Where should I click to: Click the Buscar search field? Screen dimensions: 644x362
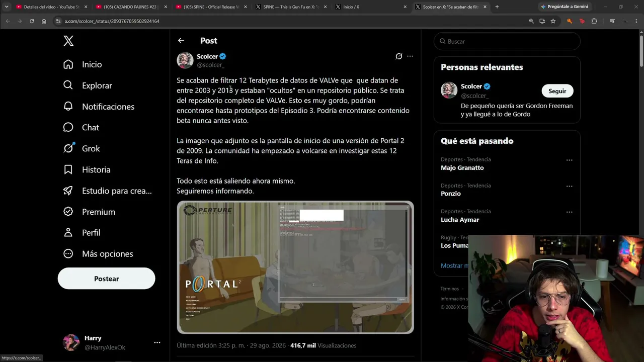click(507, 41)
